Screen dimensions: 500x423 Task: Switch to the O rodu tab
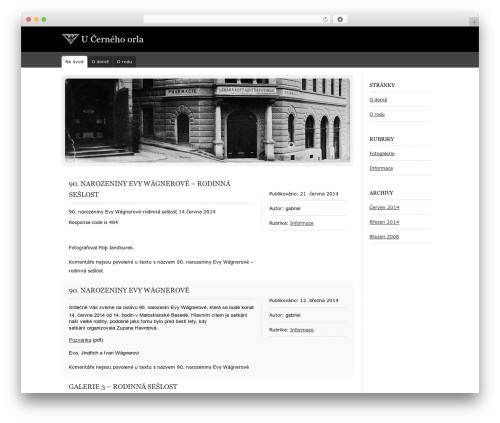pos(124,62)
